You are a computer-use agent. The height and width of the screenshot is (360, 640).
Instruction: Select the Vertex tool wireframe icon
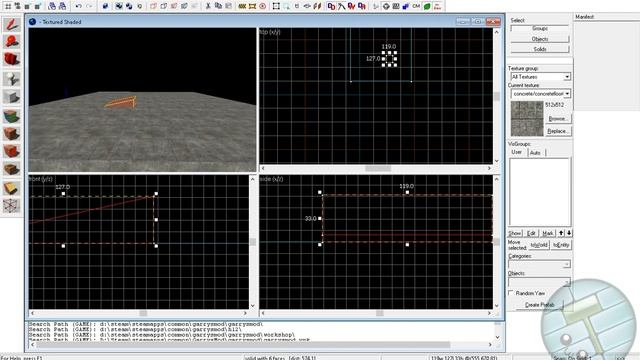point(11,205)
